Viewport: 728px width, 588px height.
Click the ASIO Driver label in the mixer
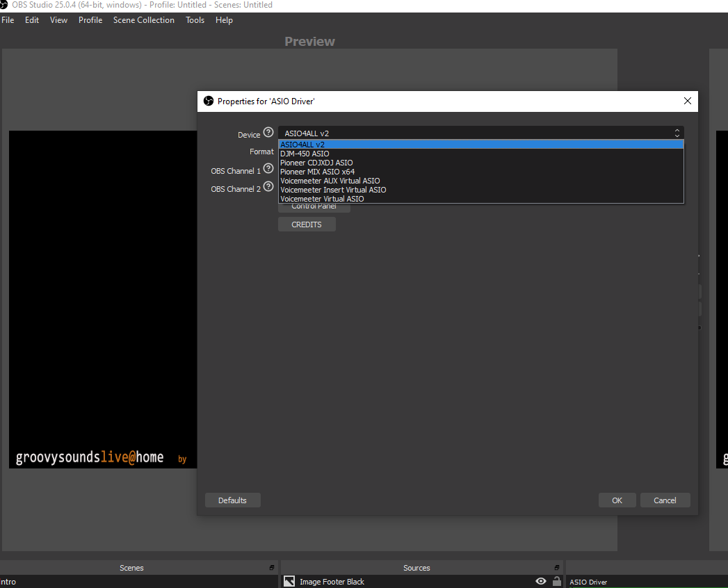(588, 582)
